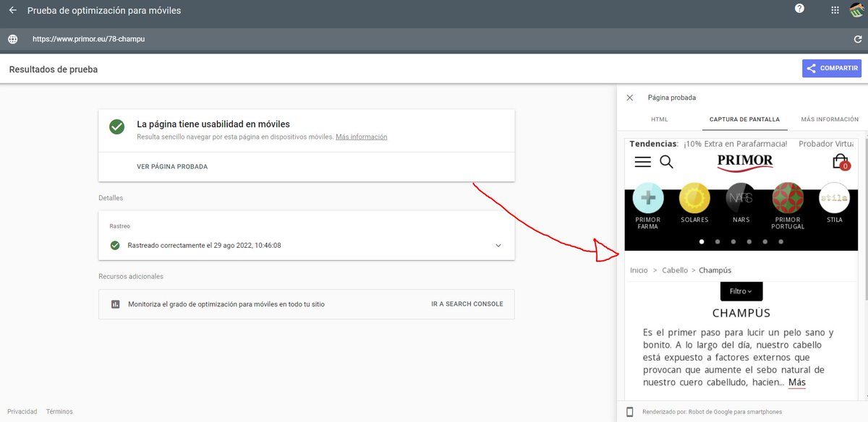Viewport: 868px width, 422px height.
Task: Click the green Rastreo status checkmark
Action: (x=115, y=245)
